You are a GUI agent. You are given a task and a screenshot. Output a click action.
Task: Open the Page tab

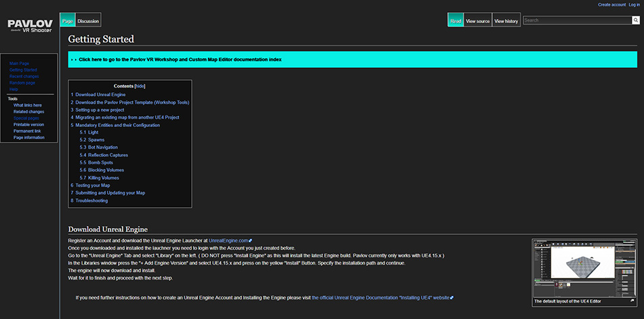[x=67, y=21]
